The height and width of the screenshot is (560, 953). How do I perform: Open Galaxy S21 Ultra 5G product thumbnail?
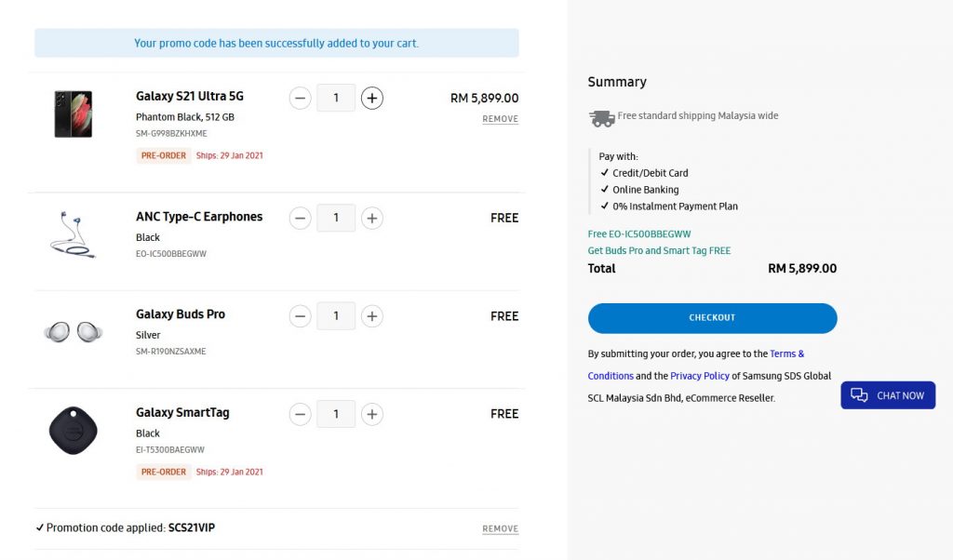73,114
